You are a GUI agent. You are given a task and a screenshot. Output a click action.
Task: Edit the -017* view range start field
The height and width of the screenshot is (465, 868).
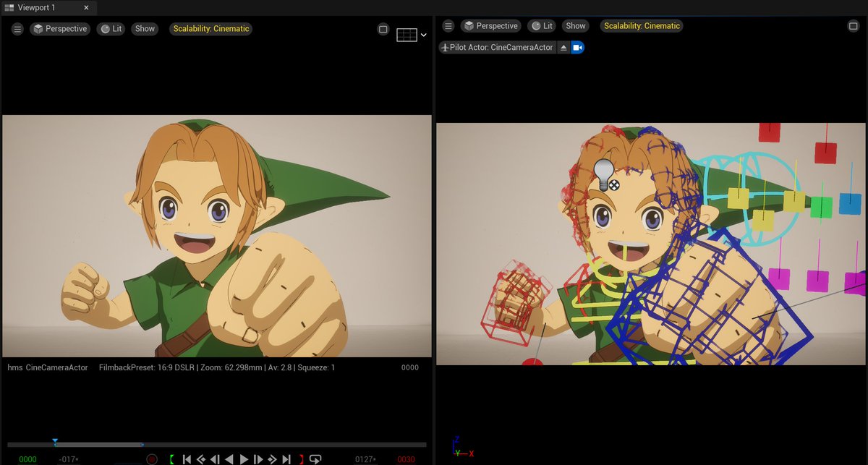coord(69,459)
